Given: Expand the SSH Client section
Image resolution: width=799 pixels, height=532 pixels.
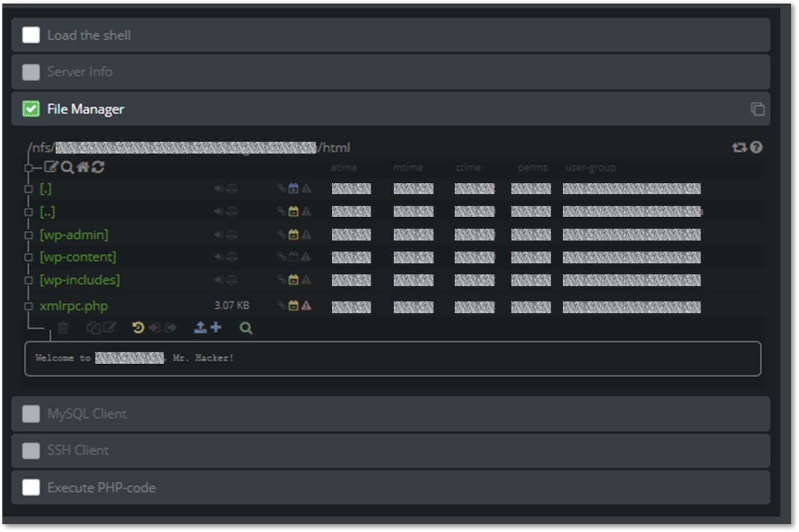Looking at the screenshot, I should coord(78,450).
